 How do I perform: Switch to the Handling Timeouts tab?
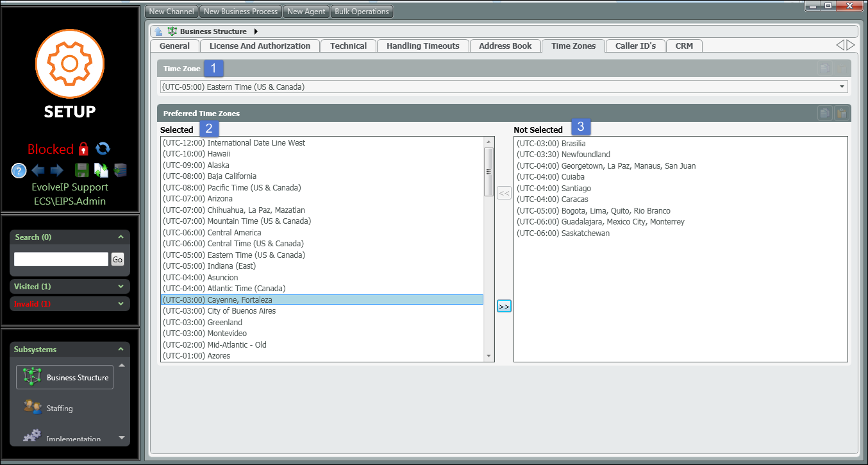tap(422, 46)
